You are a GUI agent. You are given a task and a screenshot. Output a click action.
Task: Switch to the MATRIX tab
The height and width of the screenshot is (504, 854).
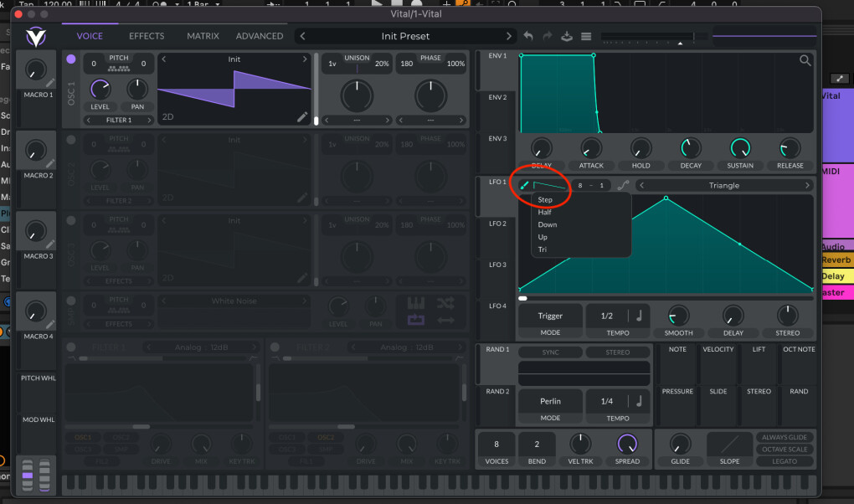[203, 36]
